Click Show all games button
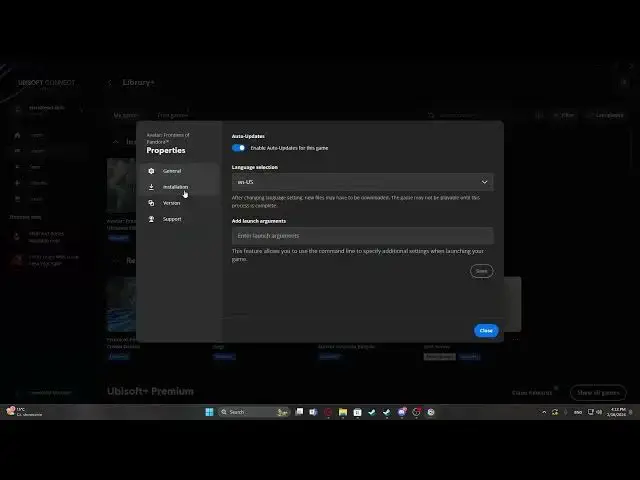Screen dimensions: 640x480 [598, 393]
